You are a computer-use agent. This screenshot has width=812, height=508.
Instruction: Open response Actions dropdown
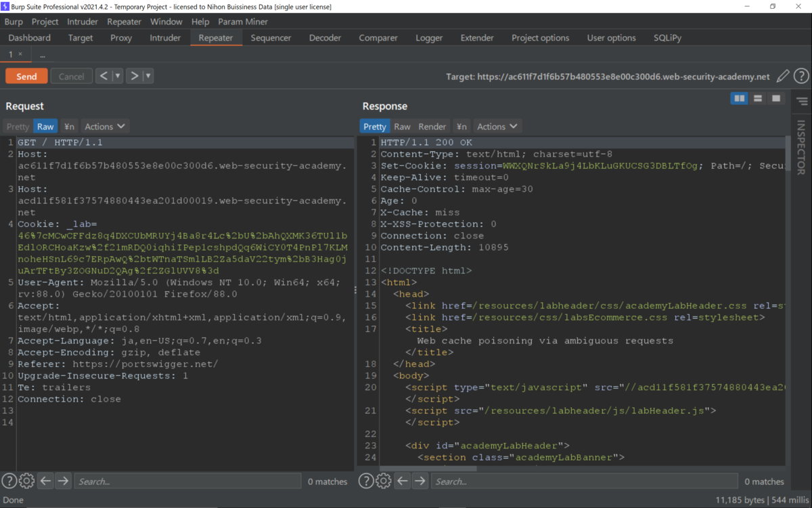497,127
